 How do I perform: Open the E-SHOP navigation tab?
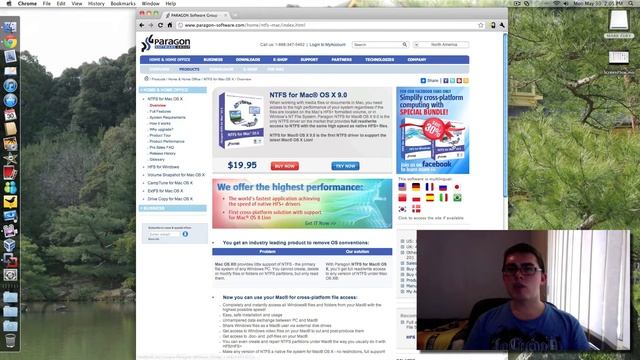pos(280,60)
